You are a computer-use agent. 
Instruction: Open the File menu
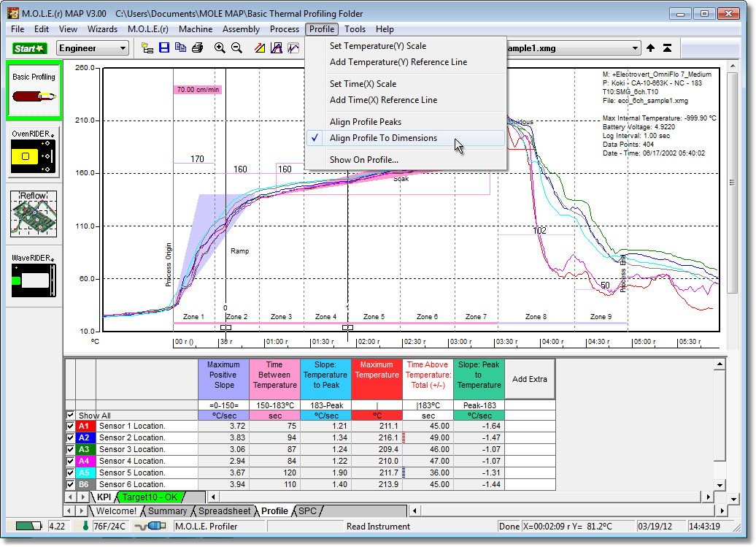click(x=18, y=29)
